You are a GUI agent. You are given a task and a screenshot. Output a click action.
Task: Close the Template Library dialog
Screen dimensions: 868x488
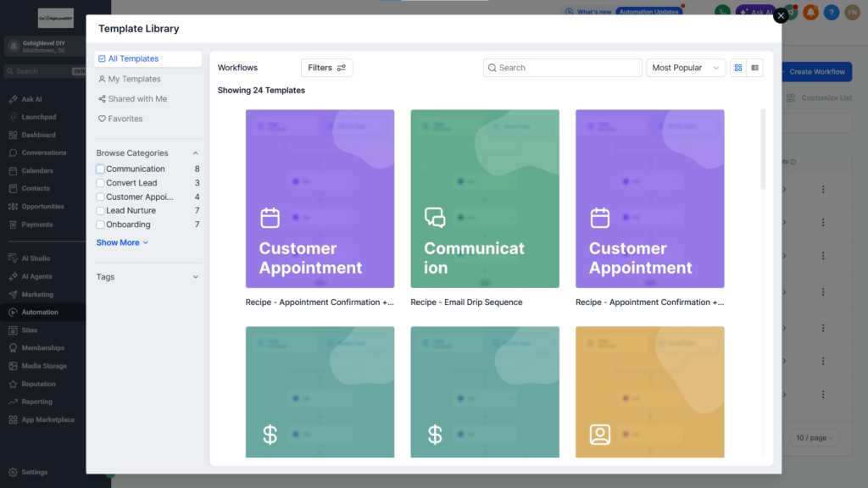[781, 15]
